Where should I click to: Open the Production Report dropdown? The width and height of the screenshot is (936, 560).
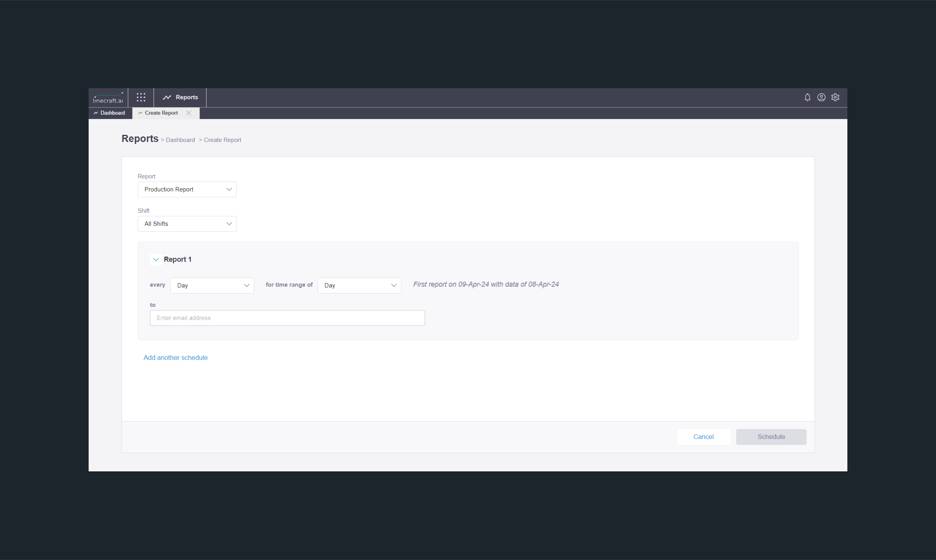(187, 189)
